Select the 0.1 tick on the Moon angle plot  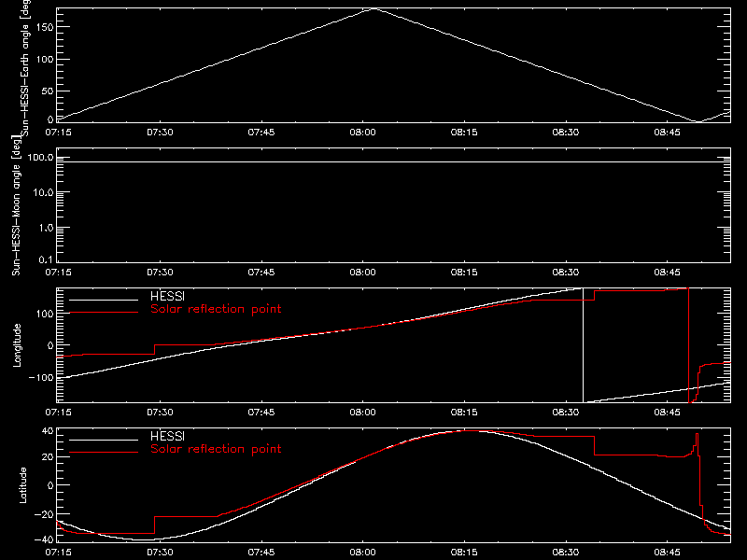click(46, 259)
